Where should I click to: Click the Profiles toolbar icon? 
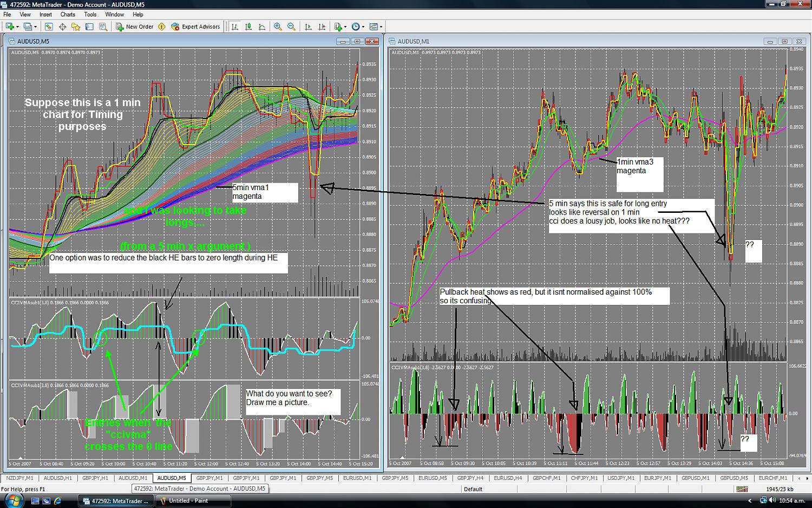[28, 27]
